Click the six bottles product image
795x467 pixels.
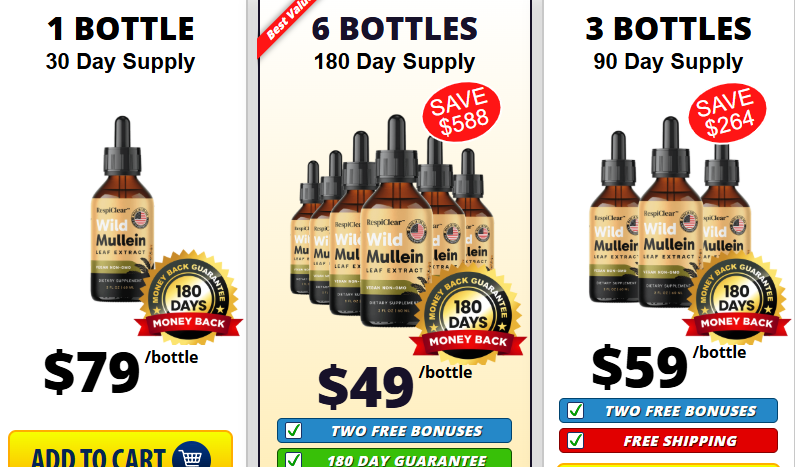(392, 221)
